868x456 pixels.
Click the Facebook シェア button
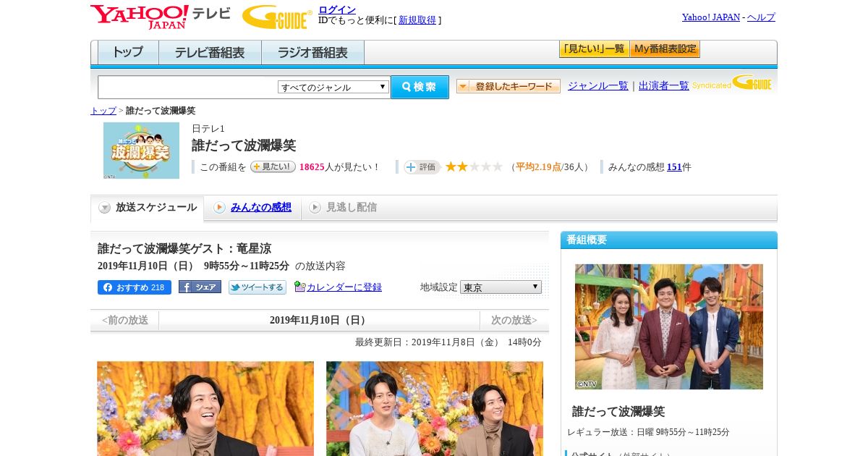[200, 287]
